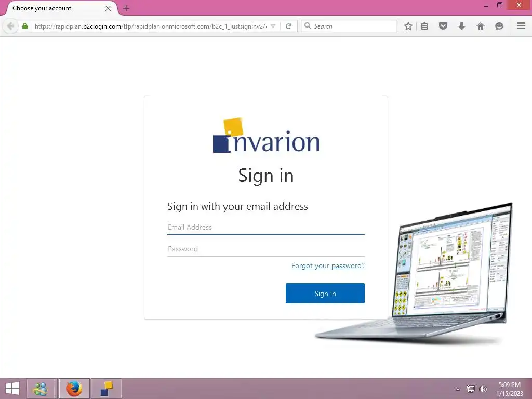The height and width of the screenshot is (399, 532).
Task: Show hidden tray icons arrow
Action: coord(458,389)
